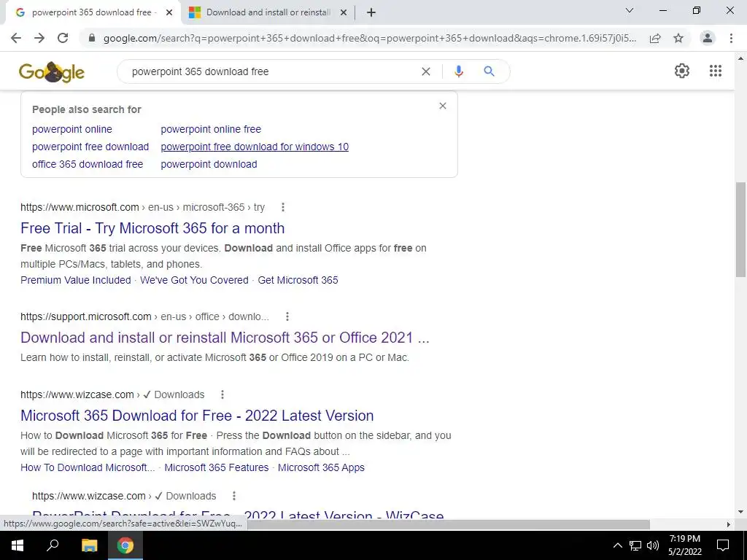The image size is (747, 560).
Task: Open the taskbar clock and date
Action: (x=684, y=545)
